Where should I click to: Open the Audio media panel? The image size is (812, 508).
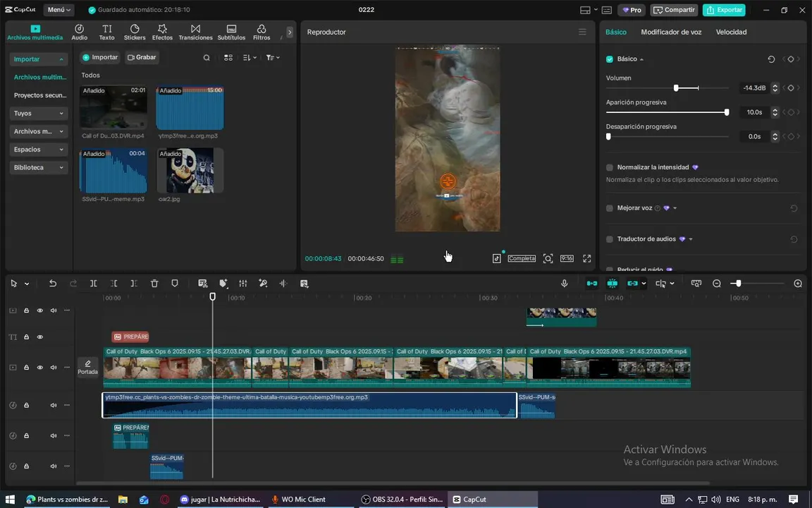click(x=79, y=32)
